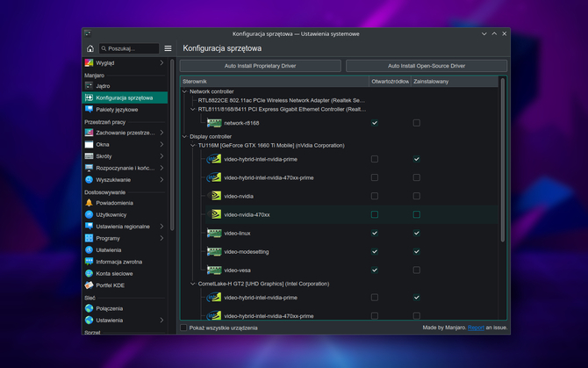
Task: Click the home icon in the sidebar header
Action: coord(90,48)
